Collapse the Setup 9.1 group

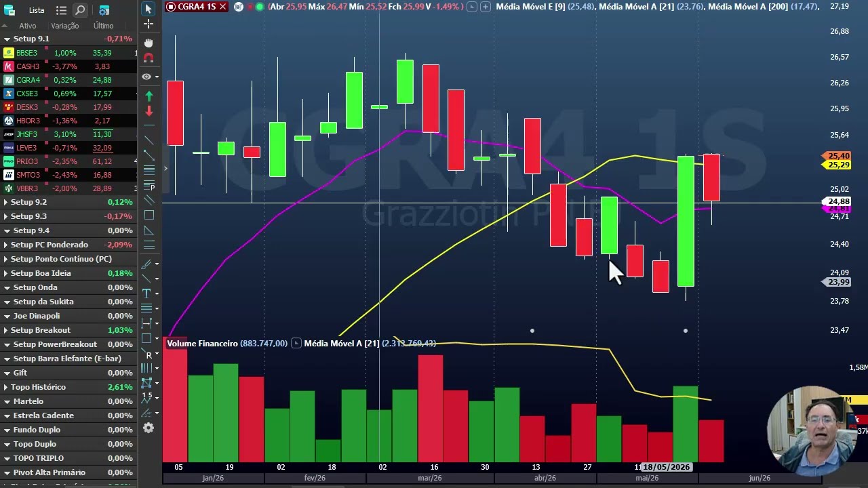pos(6,39)
